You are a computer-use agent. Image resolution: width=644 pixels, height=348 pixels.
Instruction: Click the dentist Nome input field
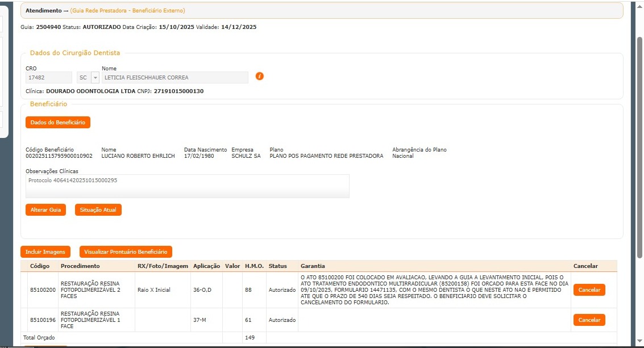(x=174, y=78)
